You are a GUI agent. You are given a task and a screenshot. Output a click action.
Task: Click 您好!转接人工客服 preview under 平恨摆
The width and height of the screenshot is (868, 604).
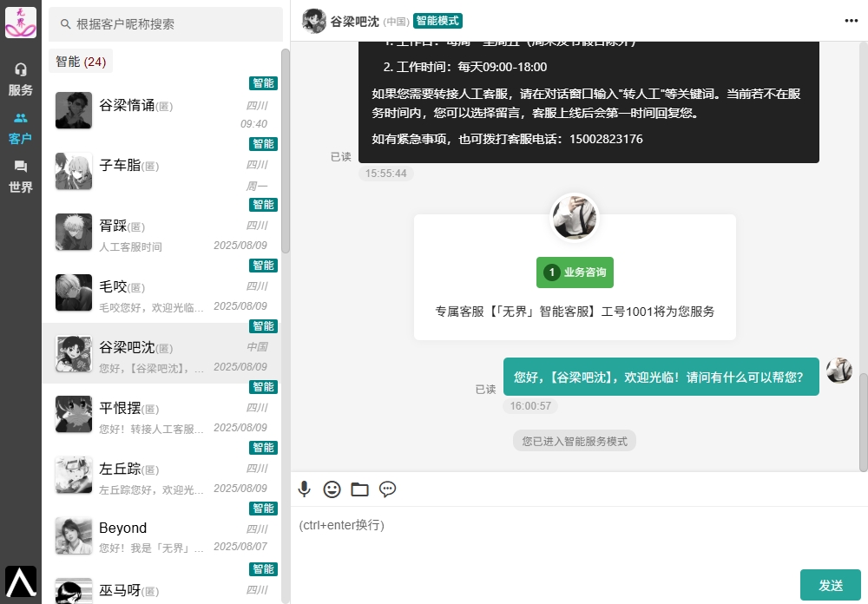pyautogui.click(x=151, y=429)
